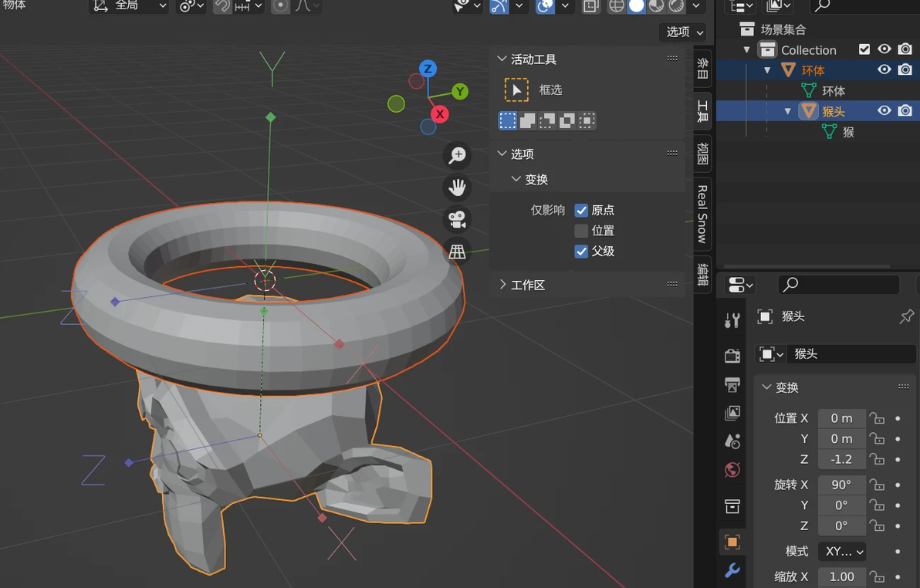Switch perspective/orthographic grid icon
This screenshot has width=920, height=588.
(457, 251)
